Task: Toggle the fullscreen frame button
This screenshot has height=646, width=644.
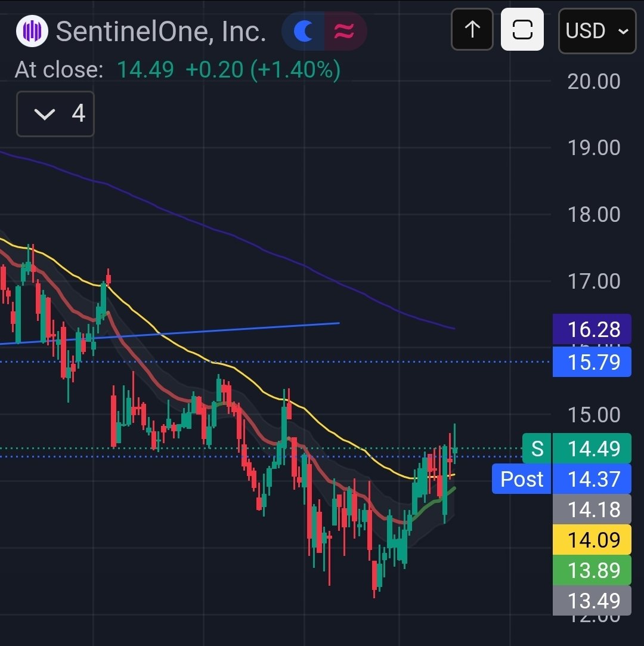Action: 522,30
